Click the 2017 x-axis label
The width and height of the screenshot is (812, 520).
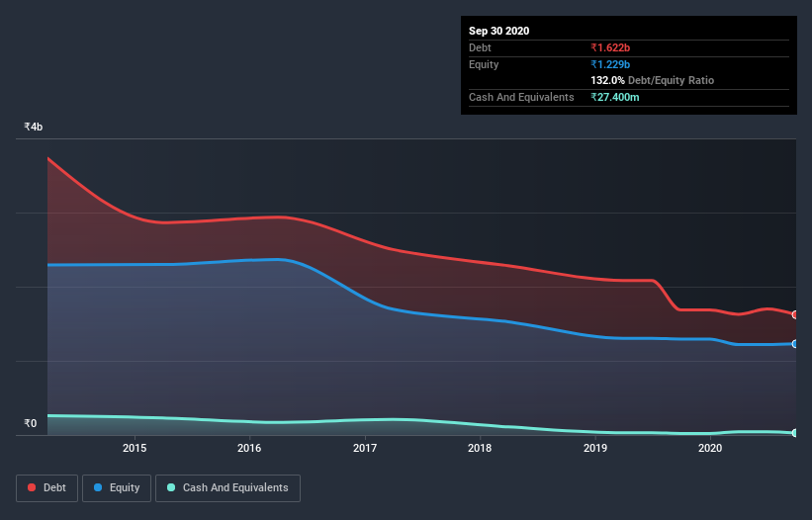[365, 448]
